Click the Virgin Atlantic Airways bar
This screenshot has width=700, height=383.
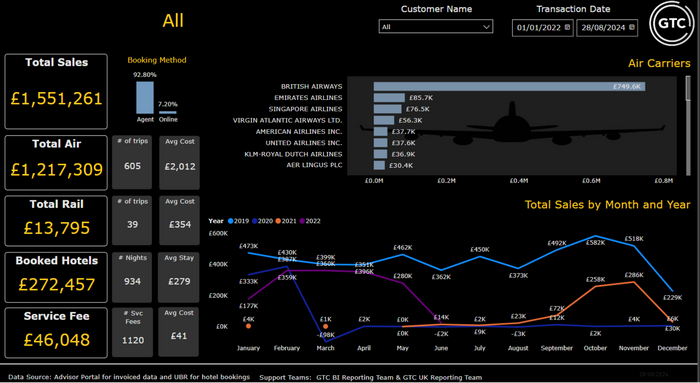click(384, 121)
